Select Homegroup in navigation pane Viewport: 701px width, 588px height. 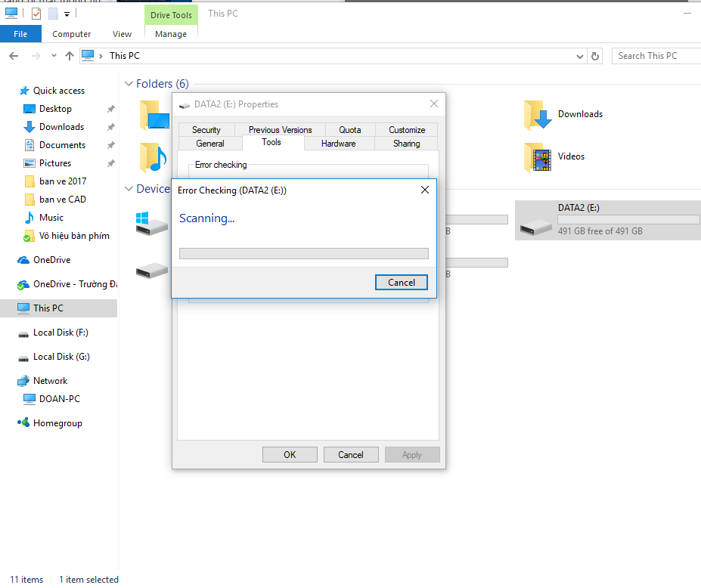pyautogui.click(x=57, y=423)
